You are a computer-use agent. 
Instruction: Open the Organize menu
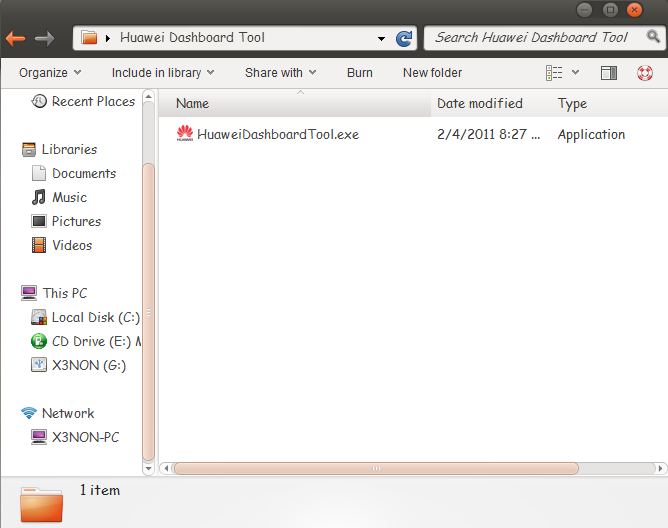pos(50,73)
